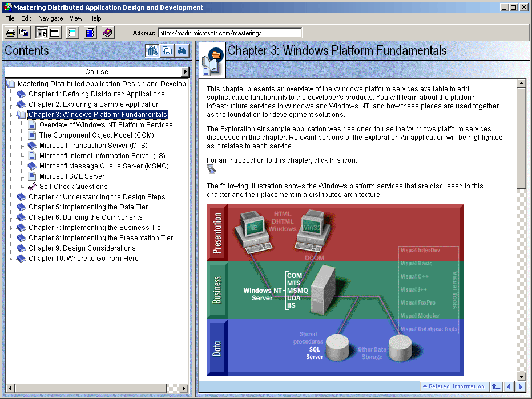Viewport: 532px width, 399px height.
Task: Click the Microsoft SQL Server page icon
Action: [32, 176]
